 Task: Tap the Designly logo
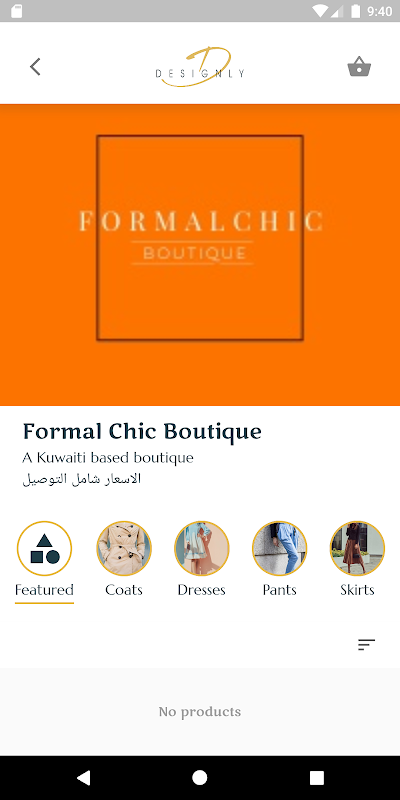(x=200, y=67)
